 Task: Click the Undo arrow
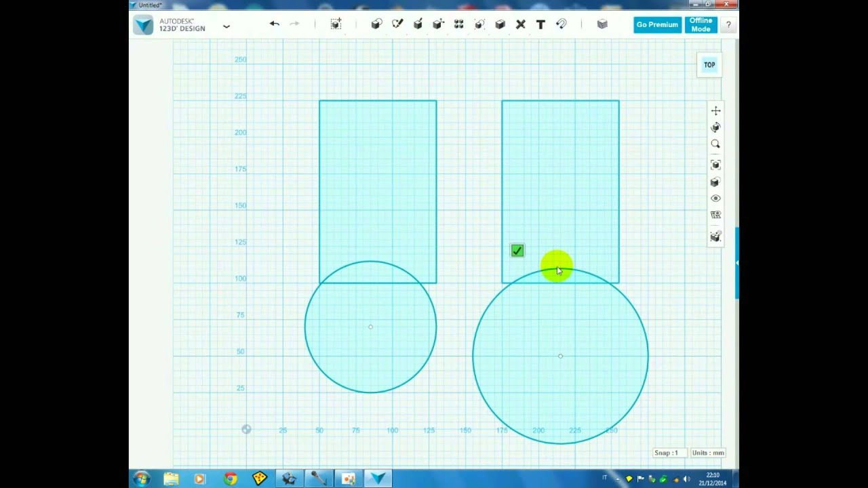[x=274, y=24]
